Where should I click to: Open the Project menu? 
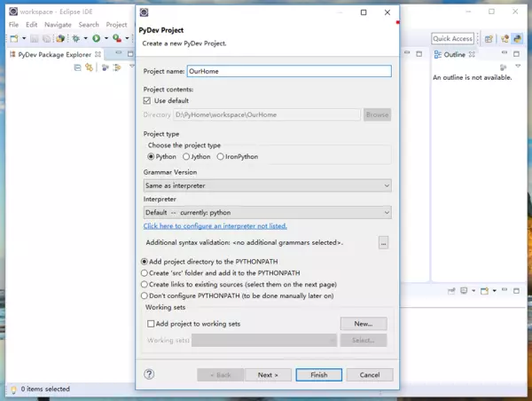(116, 25)
